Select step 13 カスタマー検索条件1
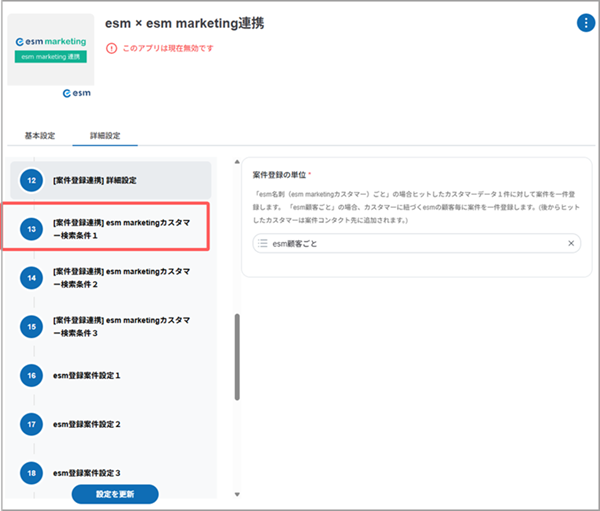Screen dimensions: 600x511 (x=118, y=228)
